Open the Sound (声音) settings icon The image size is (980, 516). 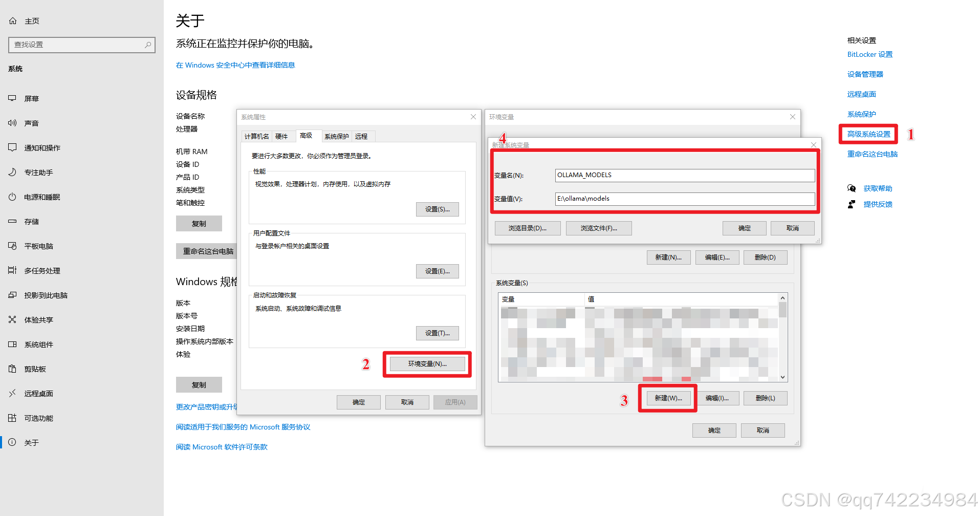[x=12, y=123]
